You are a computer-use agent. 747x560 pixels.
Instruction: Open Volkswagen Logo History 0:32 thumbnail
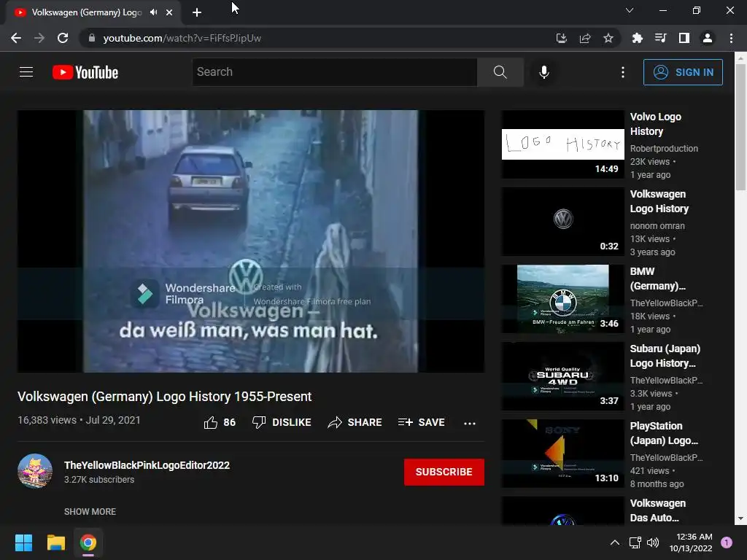(x=562, y=222)
